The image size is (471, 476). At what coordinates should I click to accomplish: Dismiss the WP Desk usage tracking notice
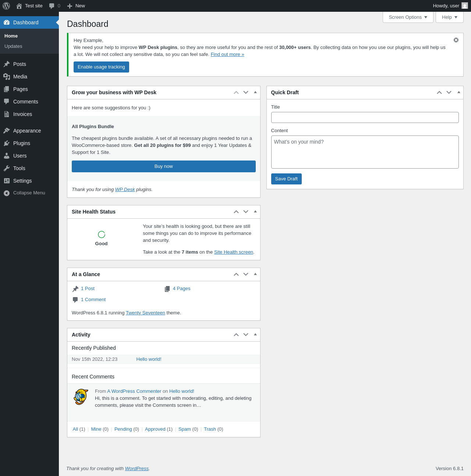[456, 40]
